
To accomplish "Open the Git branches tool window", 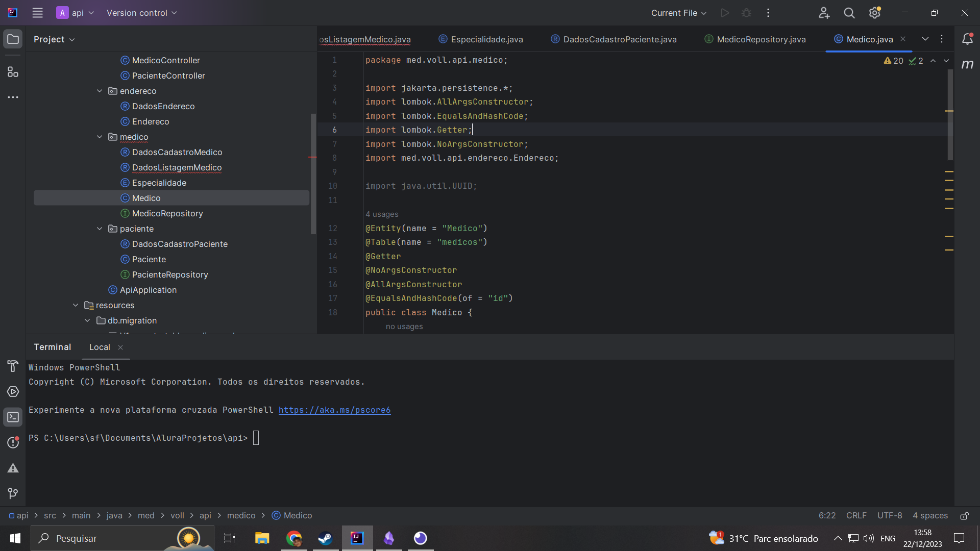I will coord(13,493).
